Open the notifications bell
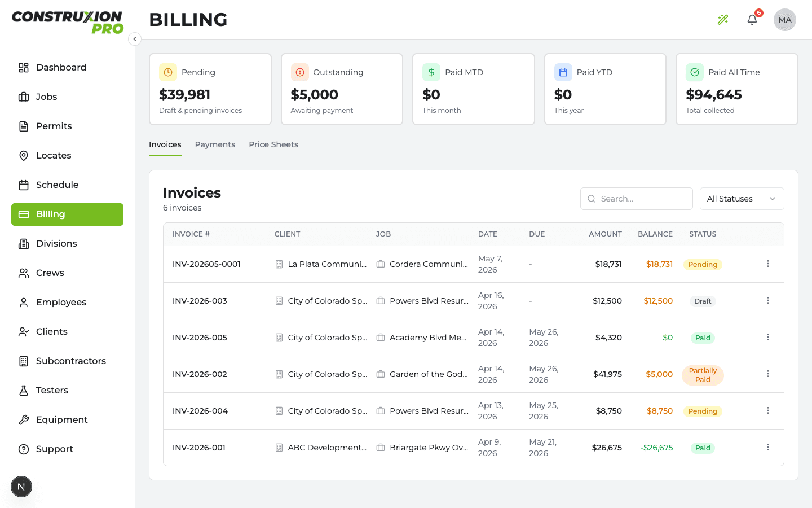 (x=752, y=20)
